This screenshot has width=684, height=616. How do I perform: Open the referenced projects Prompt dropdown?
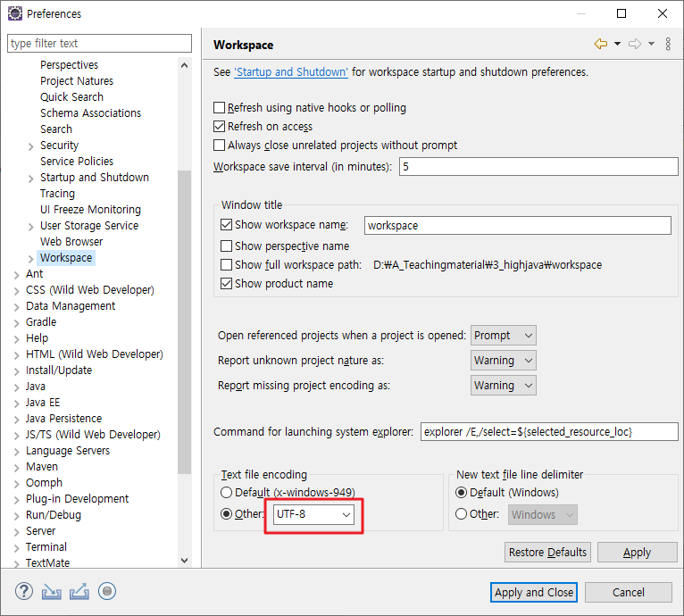(504, 336)
